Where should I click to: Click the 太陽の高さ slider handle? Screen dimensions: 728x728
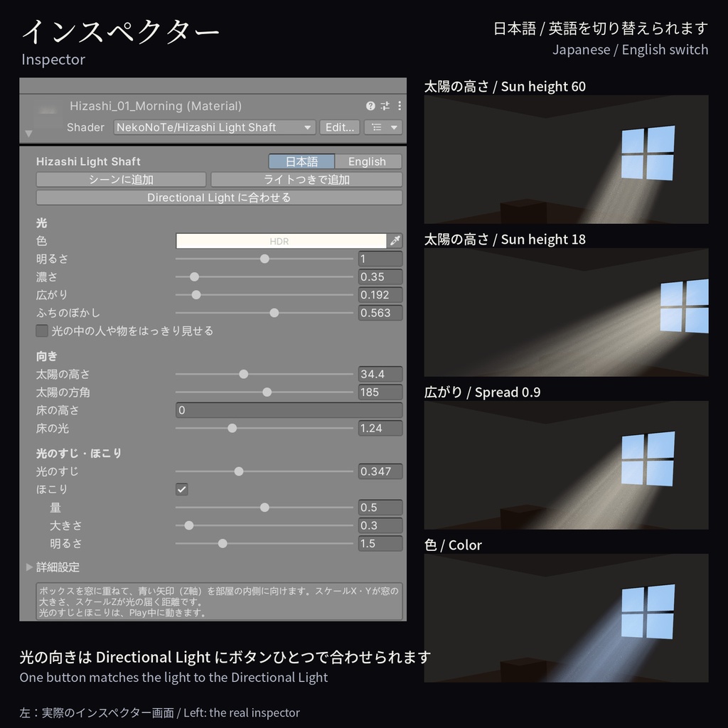(243, 374)
